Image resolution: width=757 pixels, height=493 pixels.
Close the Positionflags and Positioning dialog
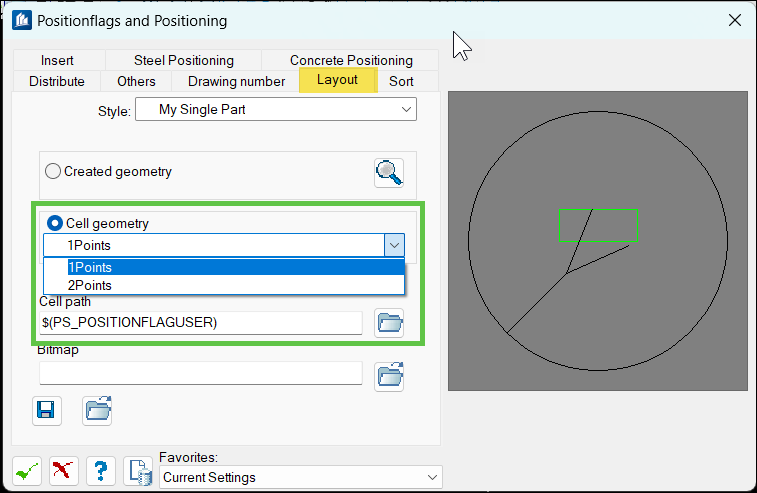pyautogui.click(x=735, y=20)
